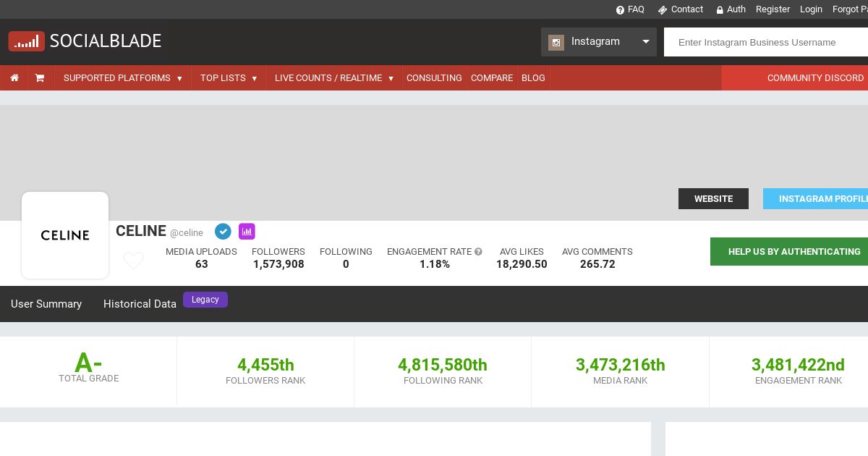
Task: Click the A- total grade
Action: (x=88, y=363)
